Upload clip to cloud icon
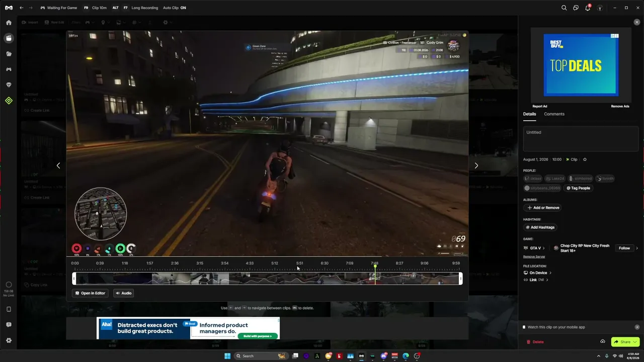 click(603, 342)
